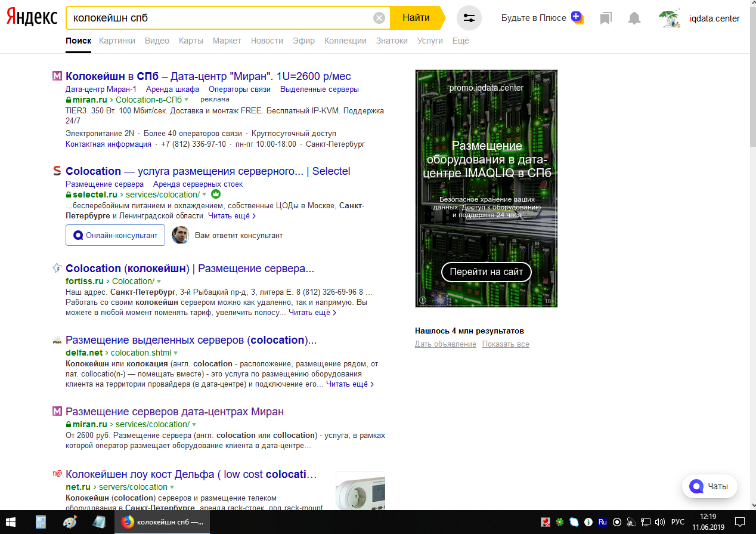Viewport: 756px width, 534px height.
Task: Click Перейти на сайт on the ad banner
Action: (x=487, y=272)
